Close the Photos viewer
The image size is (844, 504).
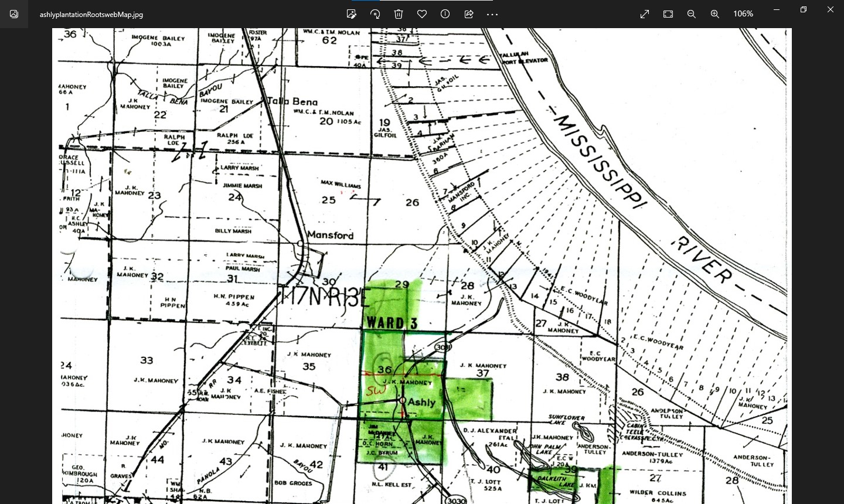pyautogui.click(x=831, y=10)
